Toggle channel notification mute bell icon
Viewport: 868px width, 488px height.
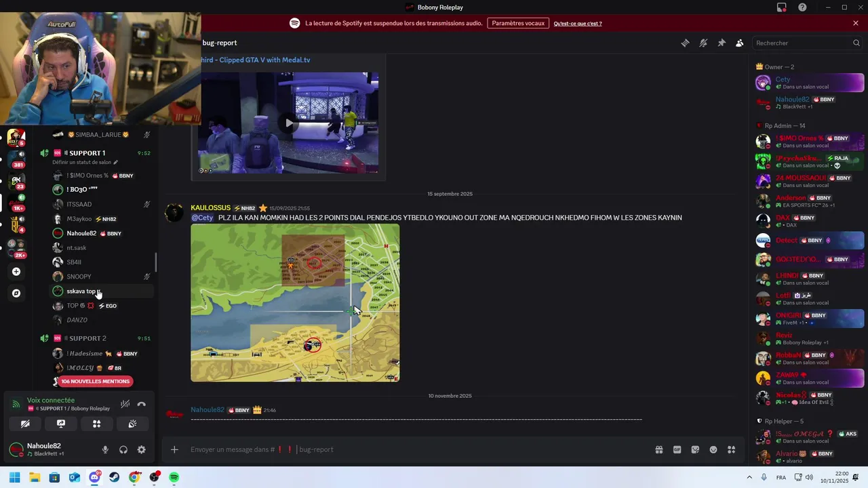703,43
